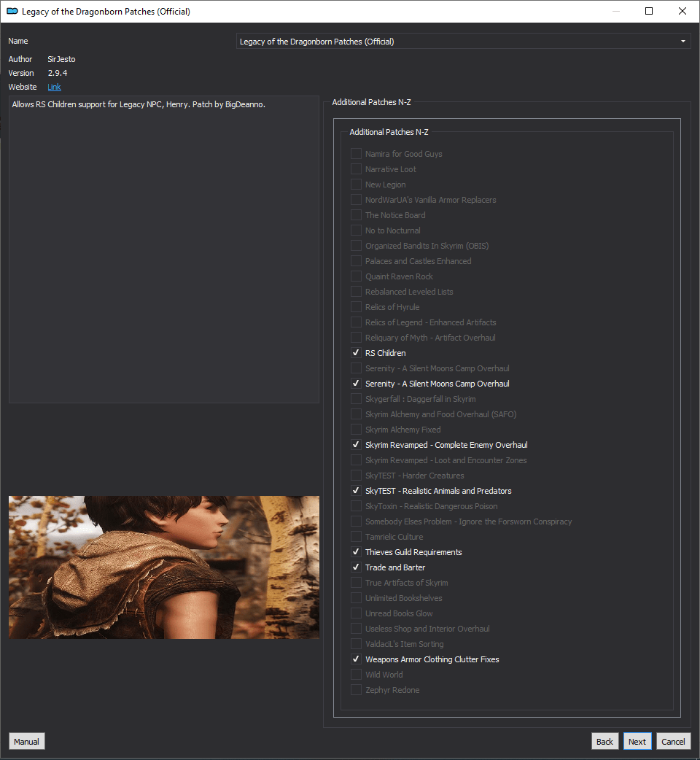Close the installer window
700x760 pixels.
coord(682,11)
